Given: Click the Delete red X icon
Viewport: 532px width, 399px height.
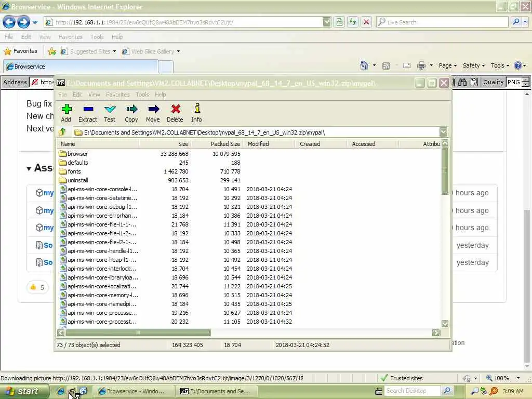Looking at the screenshot, I should (x=175, y=113).
